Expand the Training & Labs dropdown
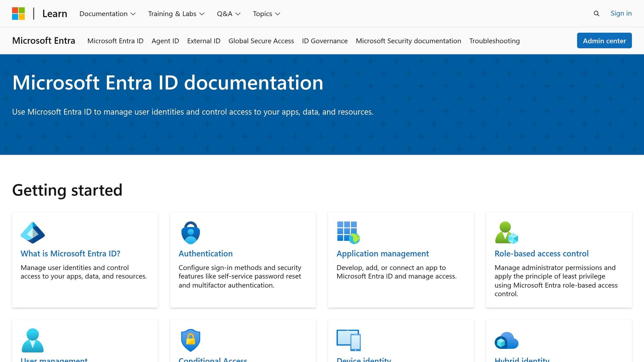This screenshot has width=644, height=362. click(x=176, y=14)
